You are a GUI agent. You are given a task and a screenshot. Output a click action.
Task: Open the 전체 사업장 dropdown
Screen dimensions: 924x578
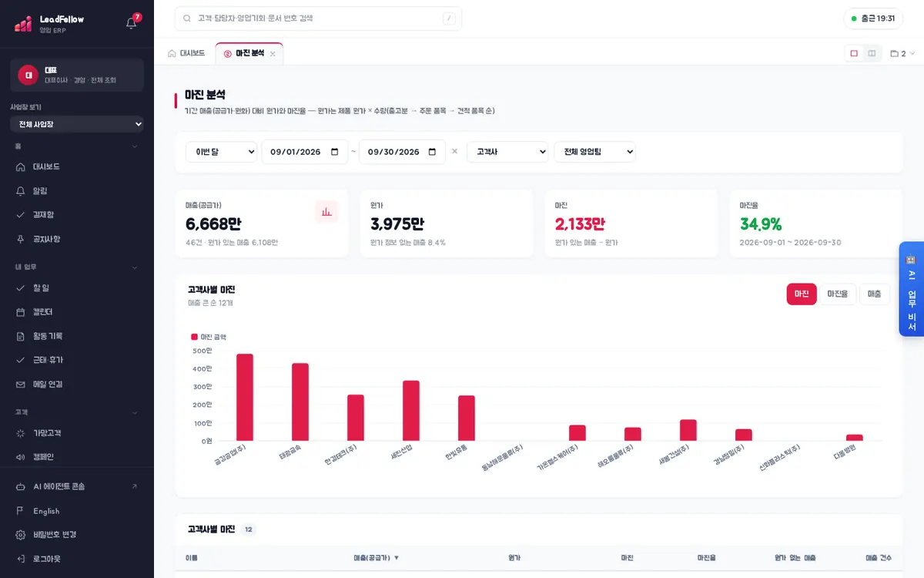pyautogui.click(x=77, y=124)
